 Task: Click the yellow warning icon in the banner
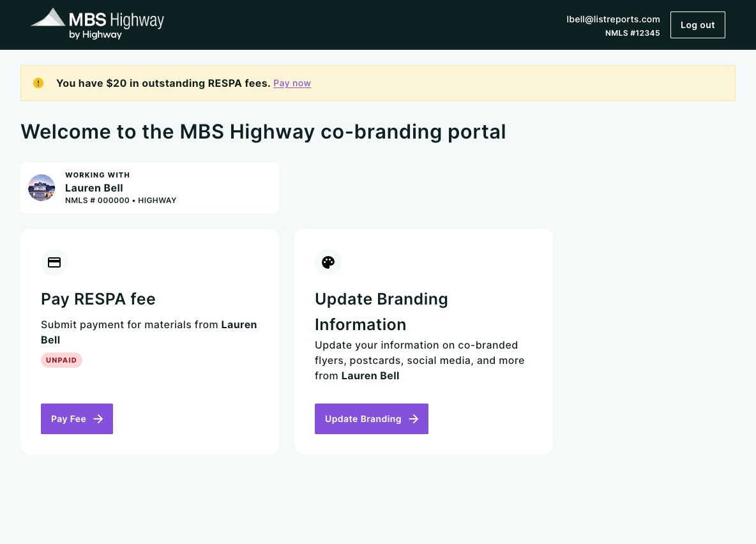click(x=38, y=83)
